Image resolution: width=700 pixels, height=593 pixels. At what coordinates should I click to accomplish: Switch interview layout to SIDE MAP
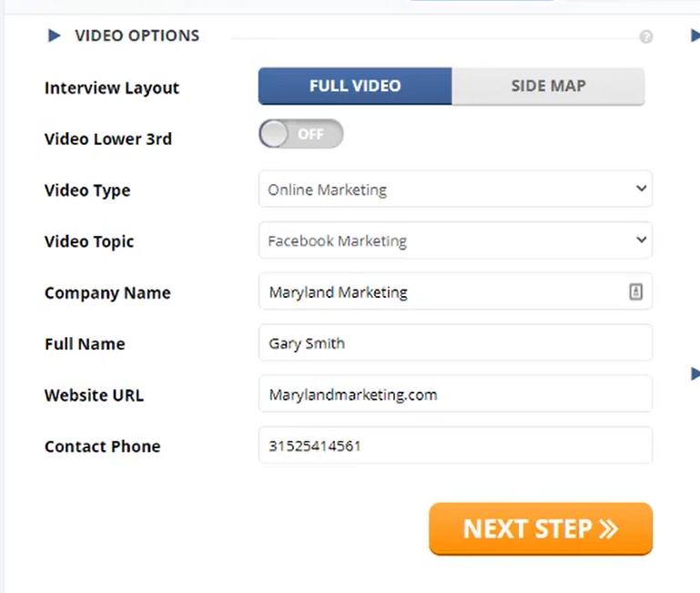coord(548,87)
